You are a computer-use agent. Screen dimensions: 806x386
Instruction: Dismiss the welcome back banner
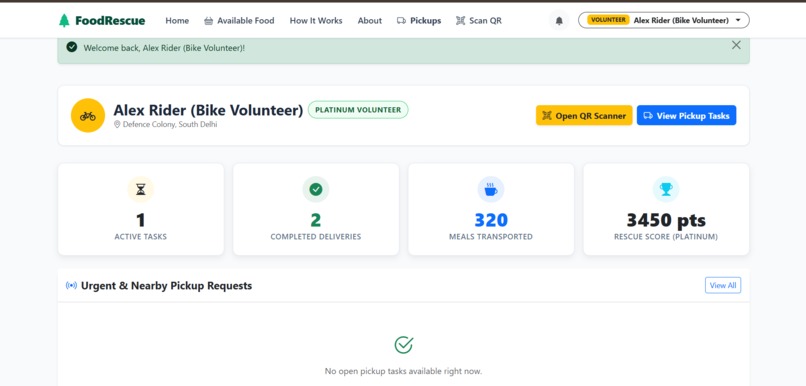coord(736,45)
